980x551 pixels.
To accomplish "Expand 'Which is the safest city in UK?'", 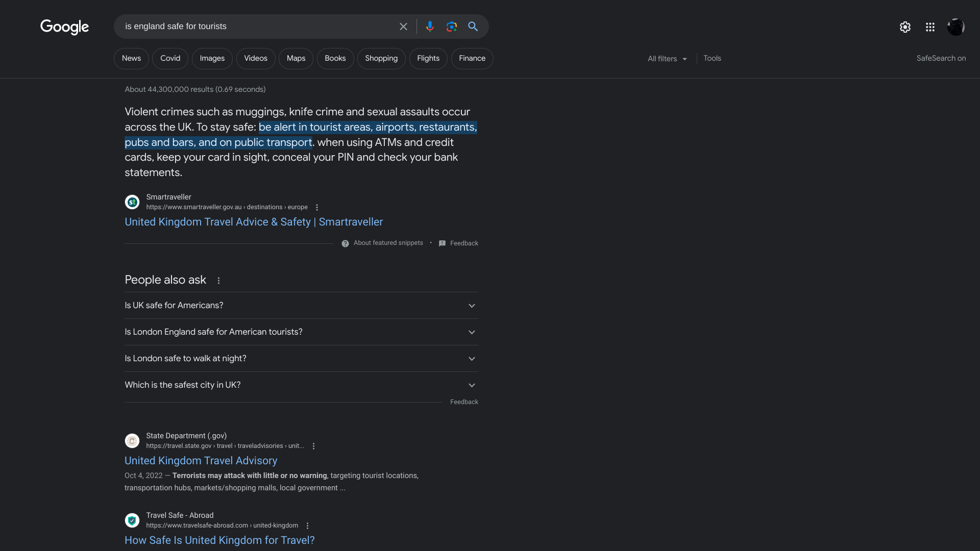I will pyautogui.click(x=301, y=385).
